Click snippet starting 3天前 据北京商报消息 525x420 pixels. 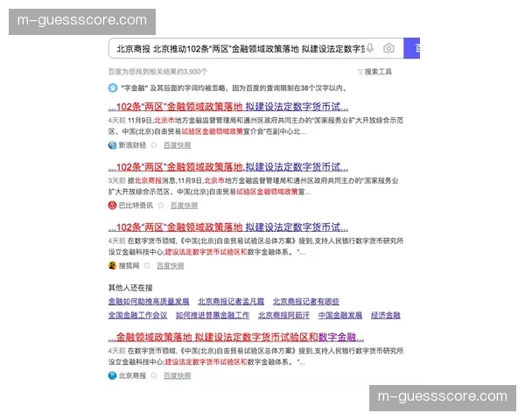click(254, 186)
